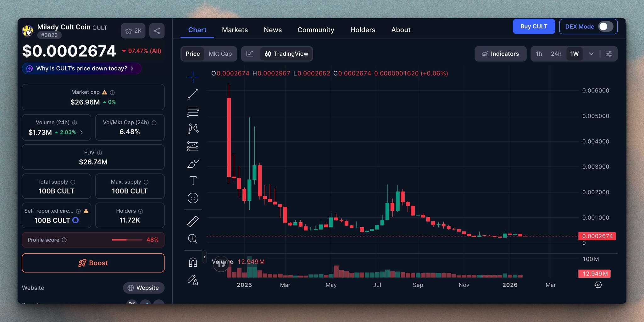This screenshot has height=322, width=644.
Task: Click the Milady Cult Coin logo
Action: click(28, 31)
